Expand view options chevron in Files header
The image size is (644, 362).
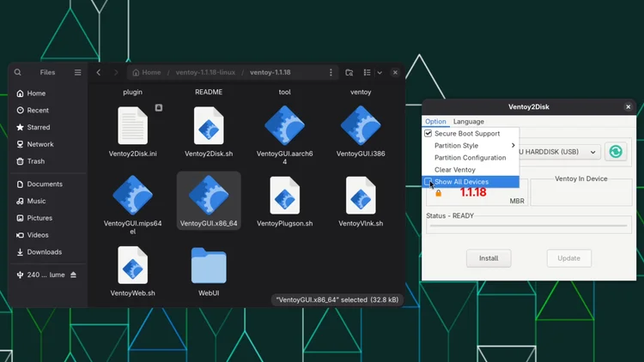380,73
